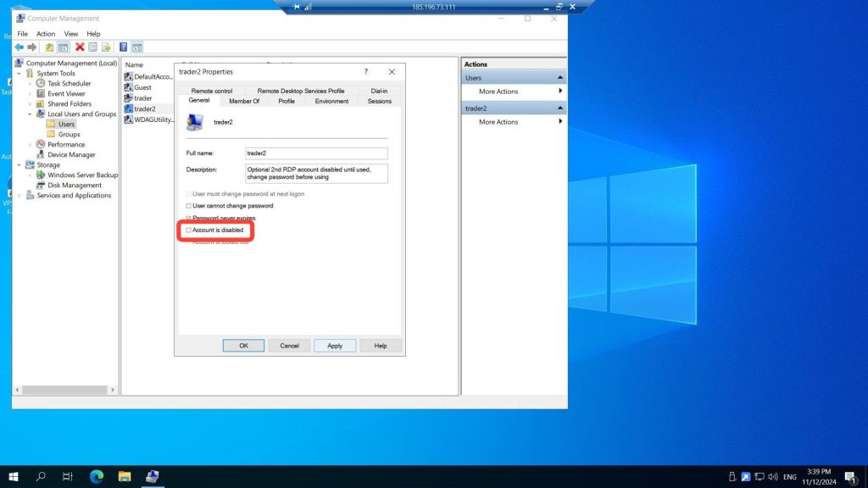
Task: Toggle the Account is disabled checkbox
Action: 189,230
